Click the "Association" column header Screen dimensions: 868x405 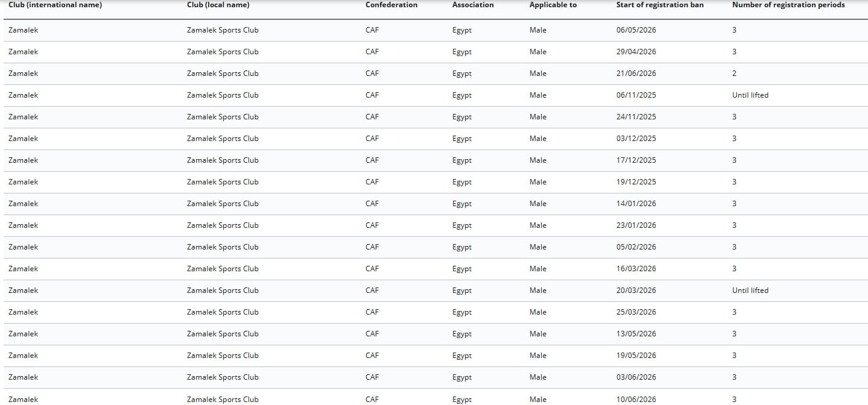coord(473,5)
